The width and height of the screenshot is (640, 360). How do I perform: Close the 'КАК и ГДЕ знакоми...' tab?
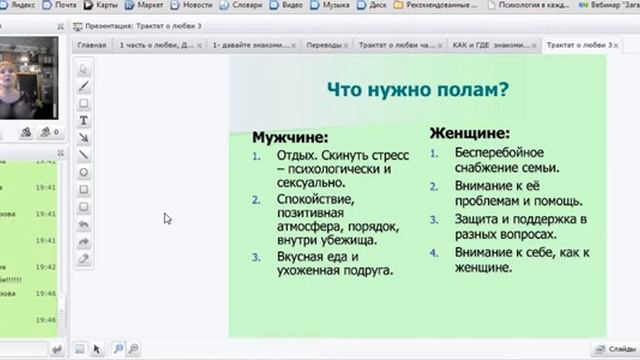533,46
